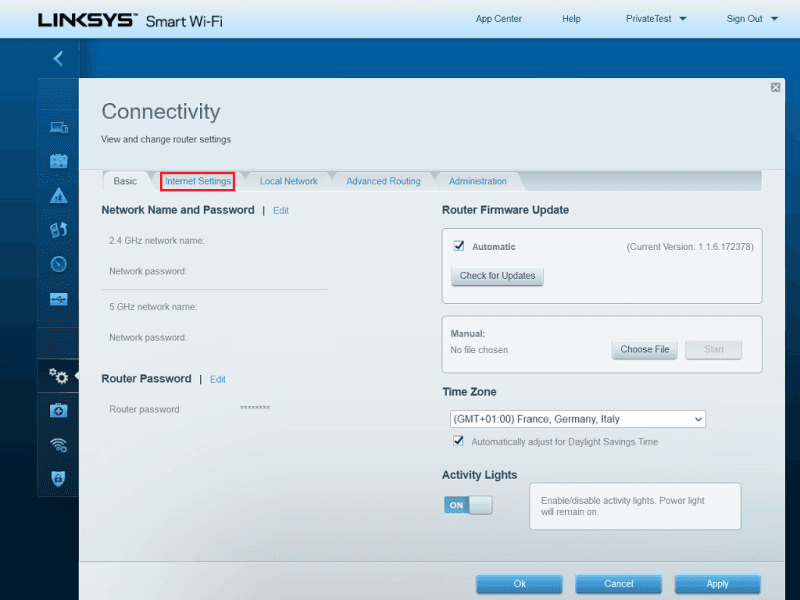This screenshot has height=600, width=800.
Task: Open the Time Zone dropdown
Action: click(x=578, y=419)
